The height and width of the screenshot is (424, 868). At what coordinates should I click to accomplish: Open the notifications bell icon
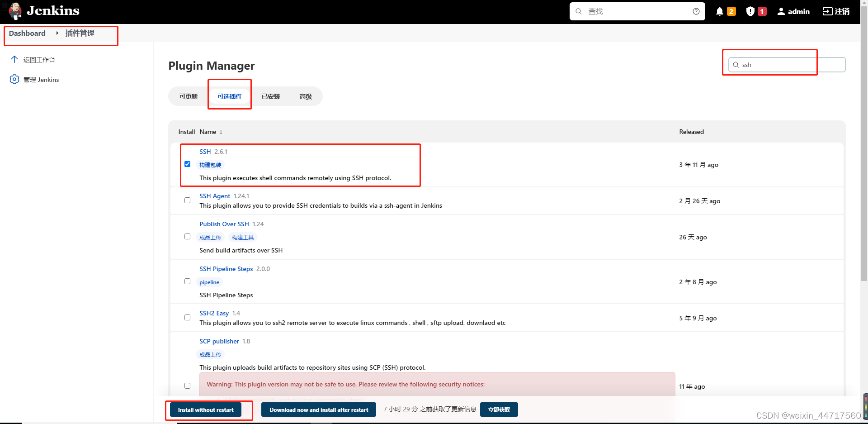click(x=720, y=11)
